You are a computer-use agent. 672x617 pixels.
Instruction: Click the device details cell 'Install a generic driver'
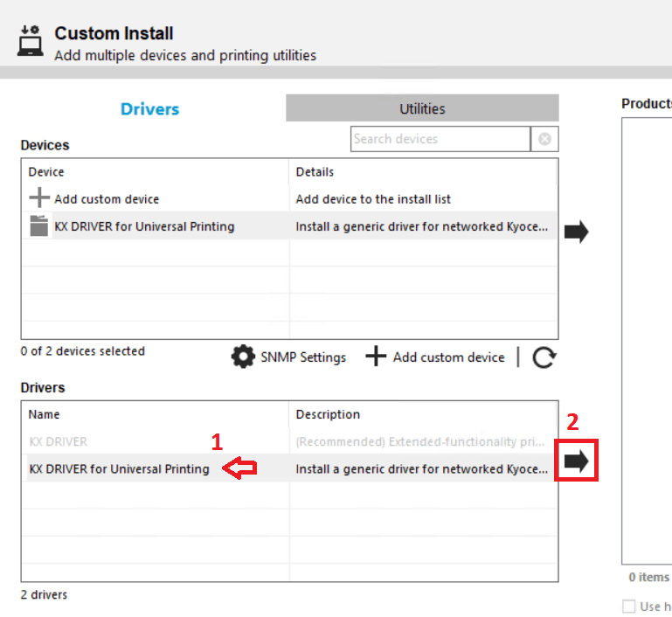point(422,226)
